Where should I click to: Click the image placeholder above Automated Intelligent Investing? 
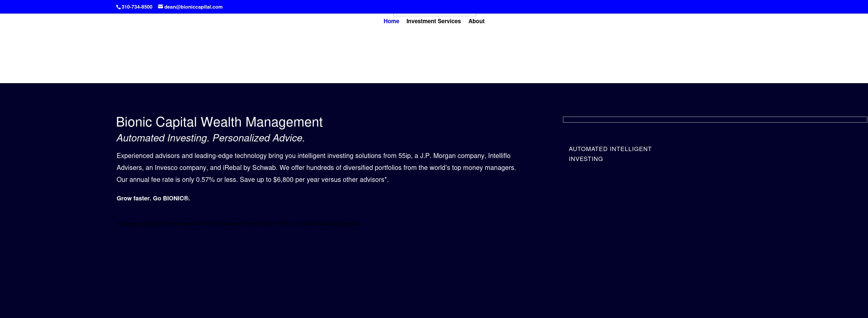point(715,120)
